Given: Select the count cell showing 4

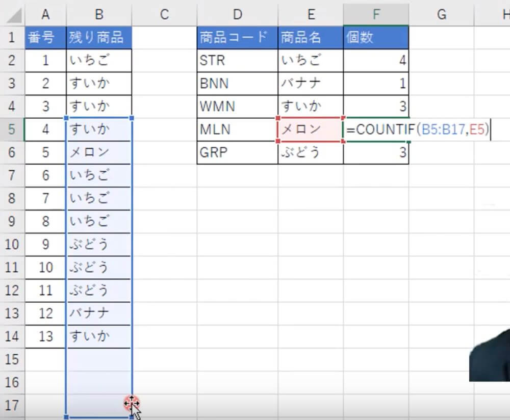Looking at the screenshot, I should (x=376, y=61).
